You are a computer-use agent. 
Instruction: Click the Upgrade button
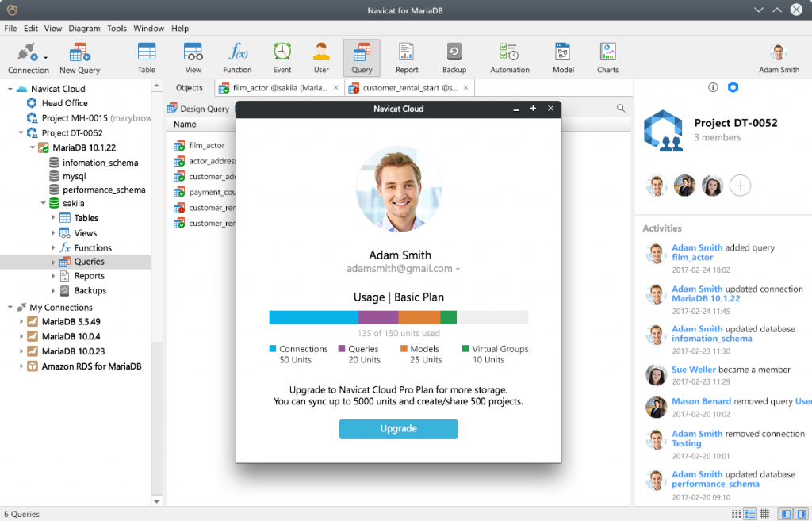tap(398, 429)
